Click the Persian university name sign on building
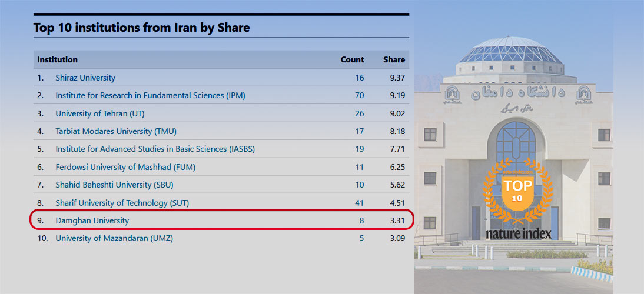This screenshot has height=294, width=644. [x=519, y=93]
